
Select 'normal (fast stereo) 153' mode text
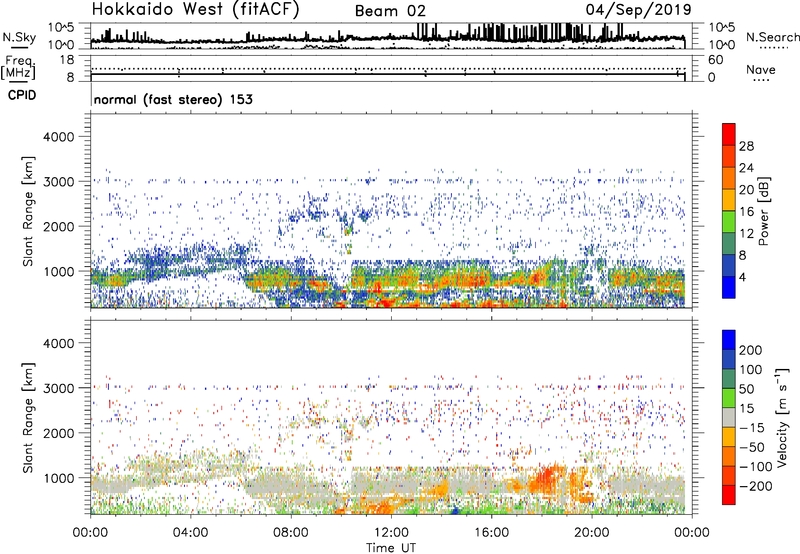tap(173, 99)
